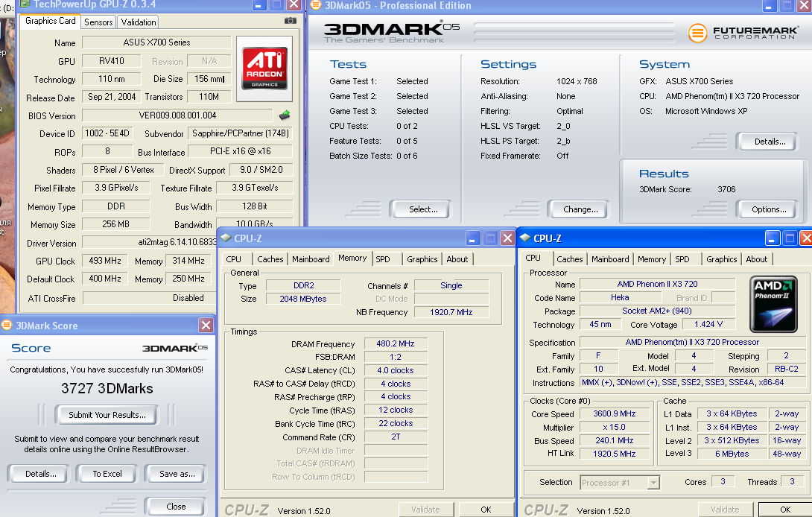Image resolution: width=812 pixels, height=517 pixels.
Task: Open the Caches tab in the CPU-Z CPU window
Action: 570,259
